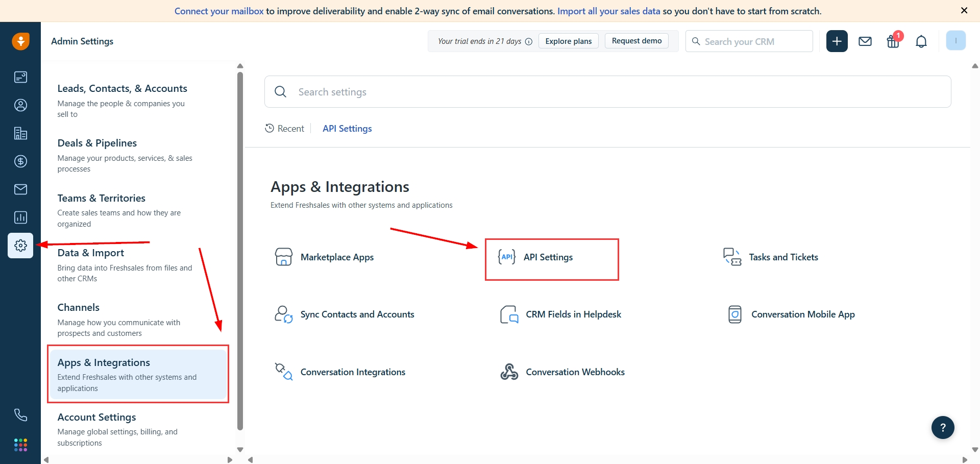Follow the Connect your mailbox link
Viewport: 980px width, 464px height.
pyautogui.click(x=219, y=11)
